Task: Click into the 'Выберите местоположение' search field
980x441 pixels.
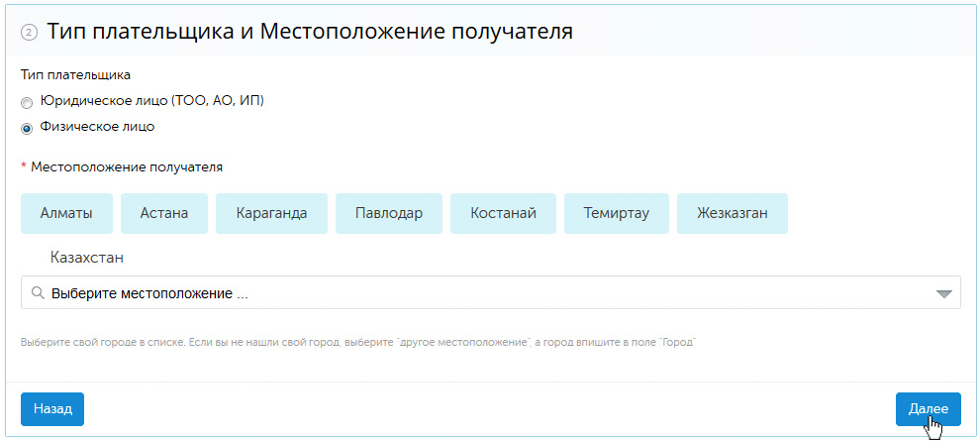Action: pos(485,293)
